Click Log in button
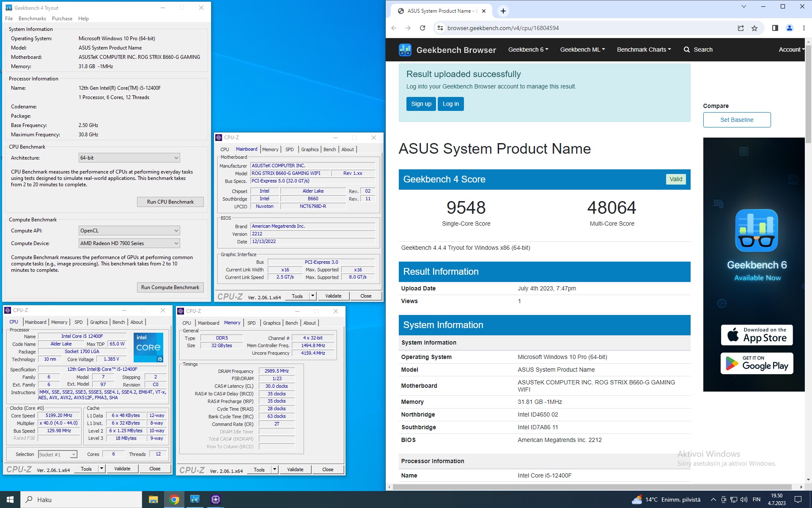 point(451,104)
